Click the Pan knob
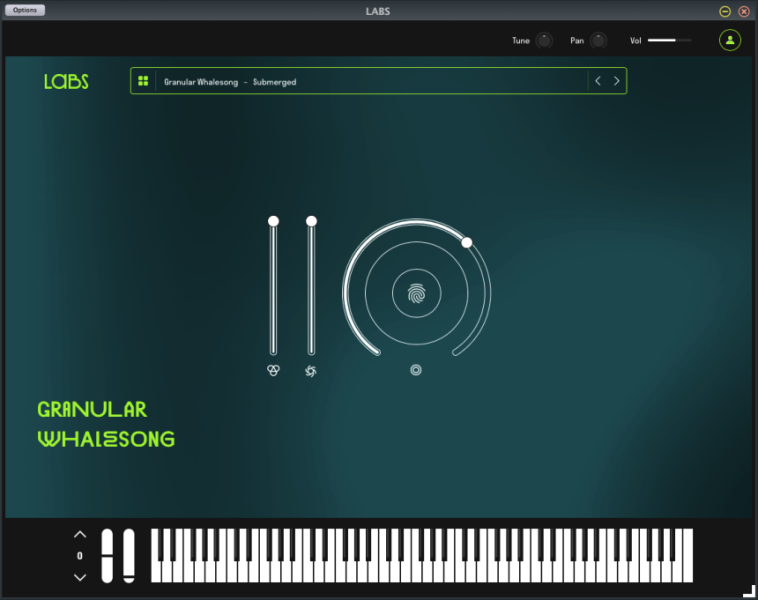Screen dimensions: 758x600 598,41
